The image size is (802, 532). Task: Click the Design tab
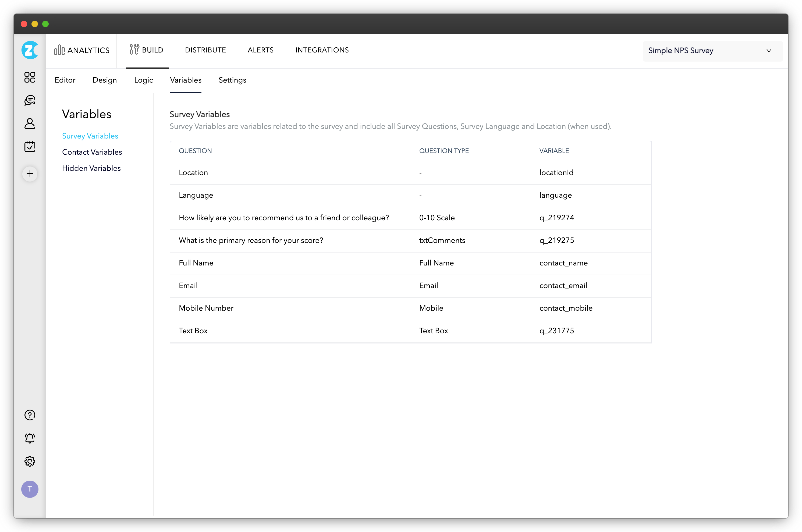pos(104,80)
